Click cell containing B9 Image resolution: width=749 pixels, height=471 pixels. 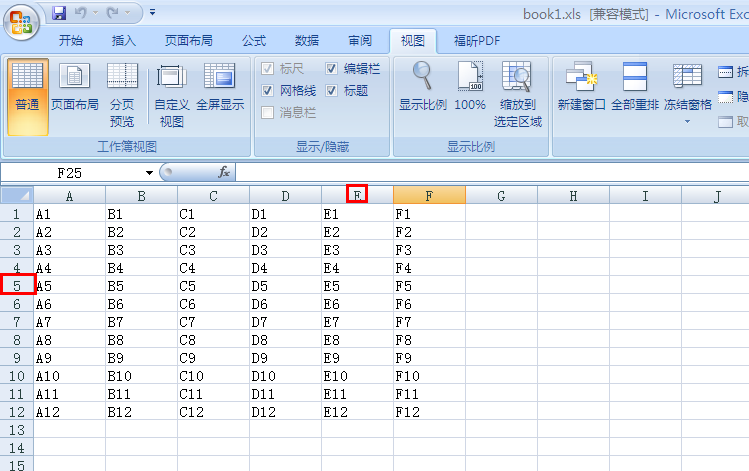coord(141,358)
